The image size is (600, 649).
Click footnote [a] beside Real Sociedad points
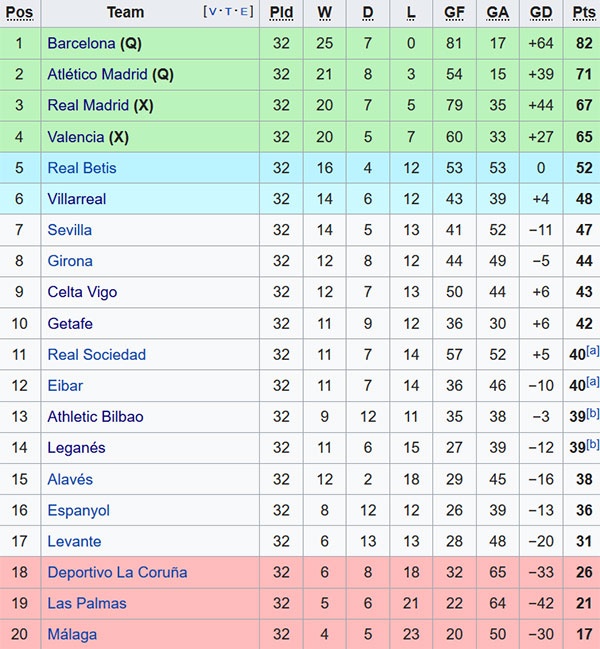[x=593, y=350]
